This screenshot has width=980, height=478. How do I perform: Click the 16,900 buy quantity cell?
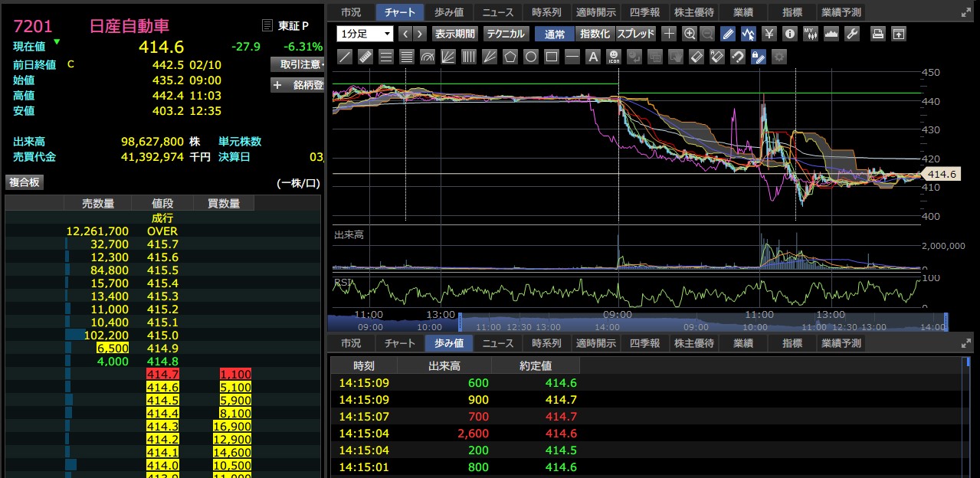click(x=231, y=426)
